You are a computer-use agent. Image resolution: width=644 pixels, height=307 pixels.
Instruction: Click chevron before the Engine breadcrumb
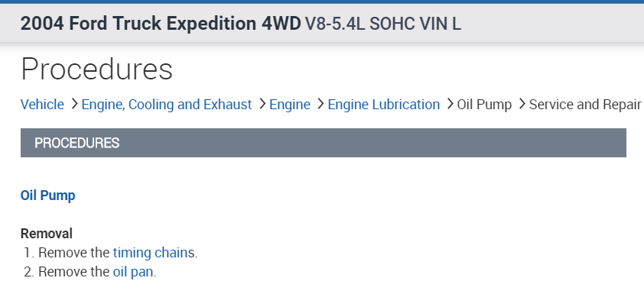tap(262, 104)
